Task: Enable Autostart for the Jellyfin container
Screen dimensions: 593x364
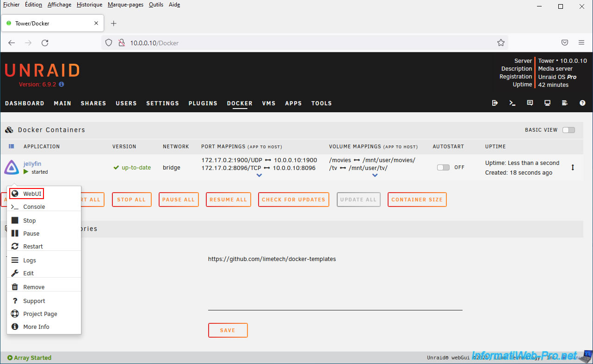Action: (443, 167)
